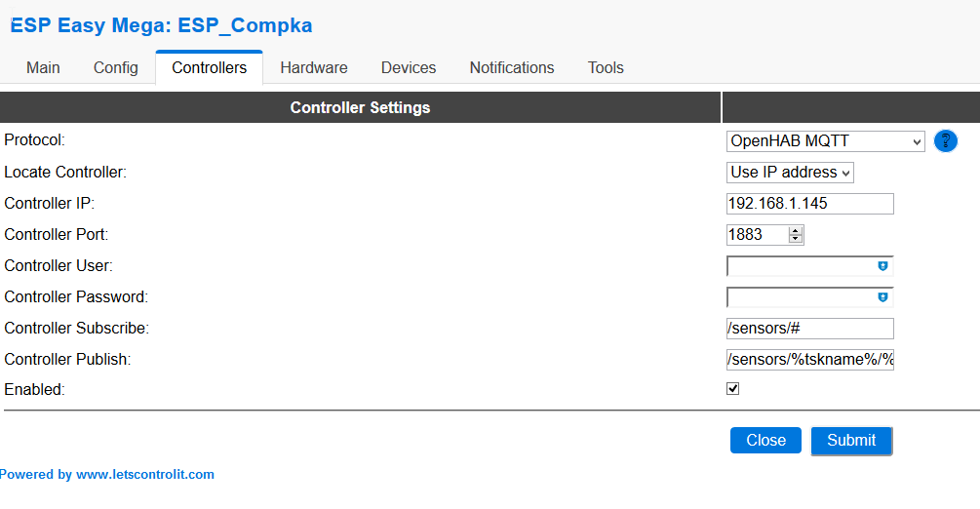This screenshot has height=509, width=980.
Task: Click the shield icon in Controller User field
Action: 882,266
